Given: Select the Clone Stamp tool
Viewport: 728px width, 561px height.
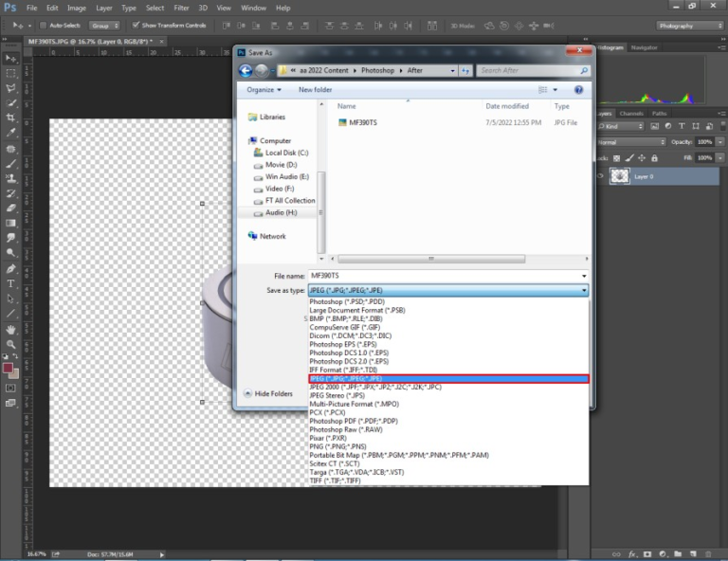Looking at the screenshot, I should pyautogui.click(x=10, y=179).
